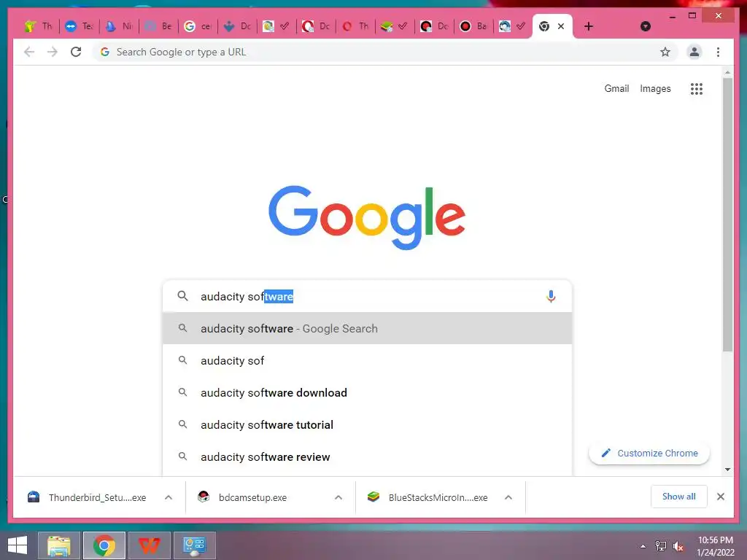This screenshot has width=747, height=560.
Task: Close the downloads bar
Action: [720, 497]
